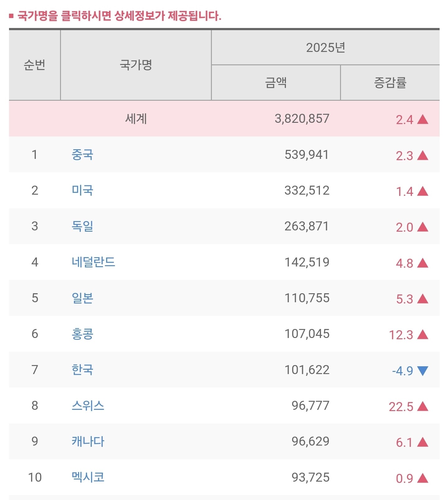This screenshot has height=500, width=448.
Task: Open details for 네덜란드
Action: pos(93,262)
